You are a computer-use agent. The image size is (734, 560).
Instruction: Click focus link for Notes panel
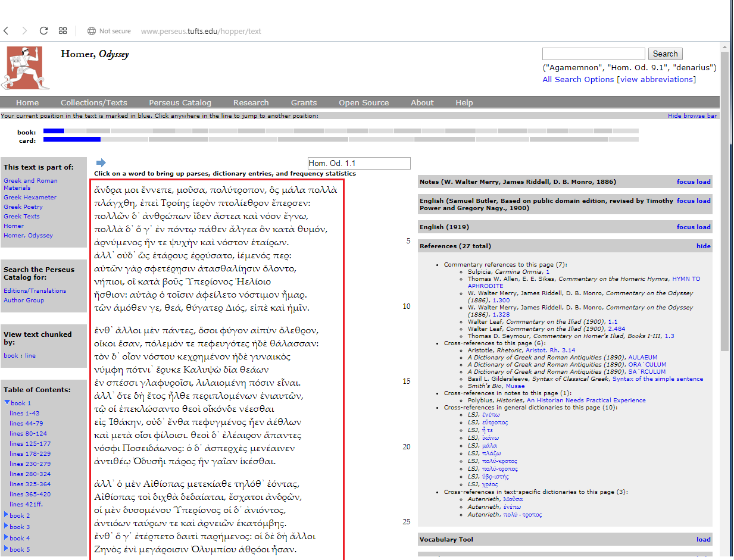coord(685,182)
